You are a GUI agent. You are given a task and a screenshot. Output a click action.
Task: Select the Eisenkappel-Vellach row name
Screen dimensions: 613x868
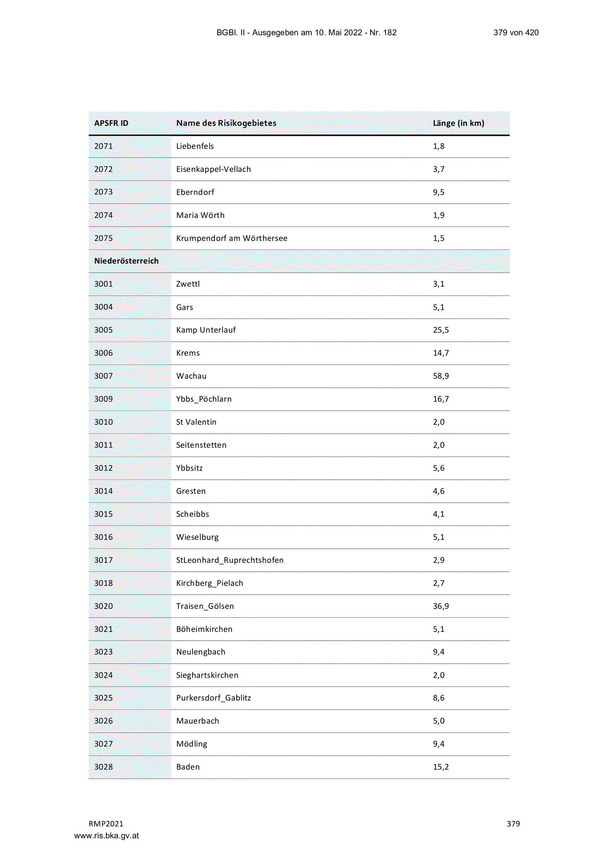[x=213, y=169]
